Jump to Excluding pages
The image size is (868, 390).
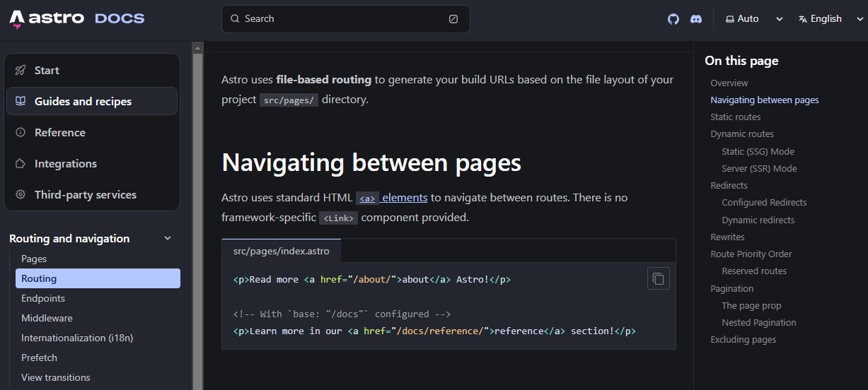point(743,339)
